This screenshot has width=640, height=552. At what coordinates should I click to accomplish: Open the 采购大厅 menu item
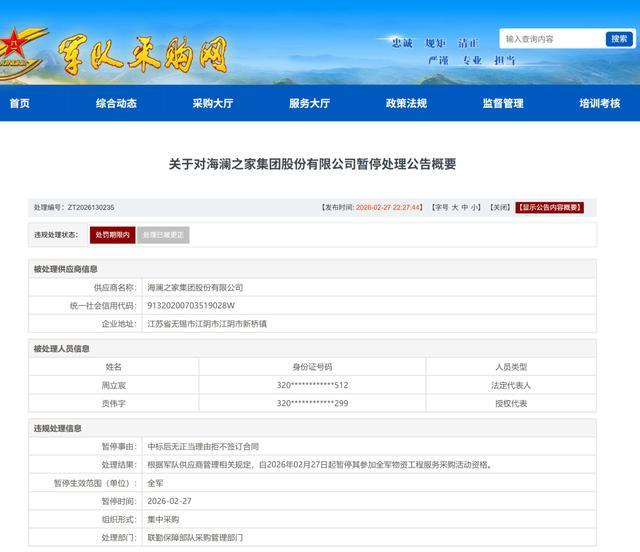point(213,103)
